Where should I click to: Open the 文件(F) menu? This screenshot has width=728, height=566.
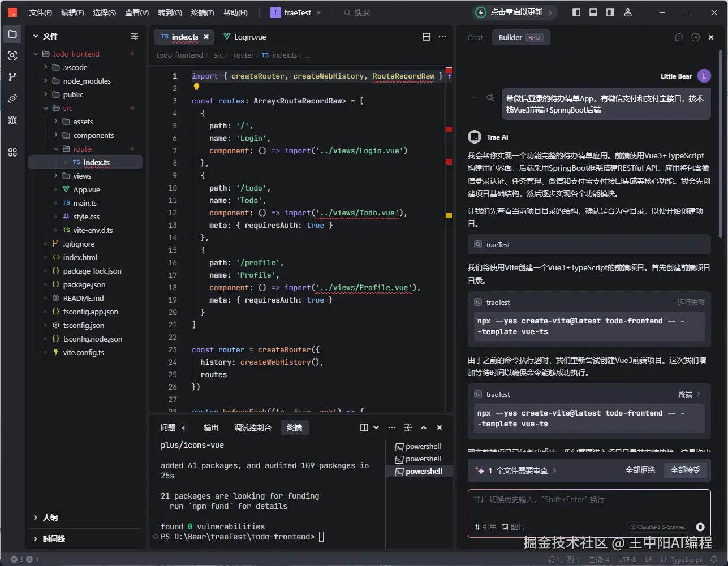coord(41,12)
